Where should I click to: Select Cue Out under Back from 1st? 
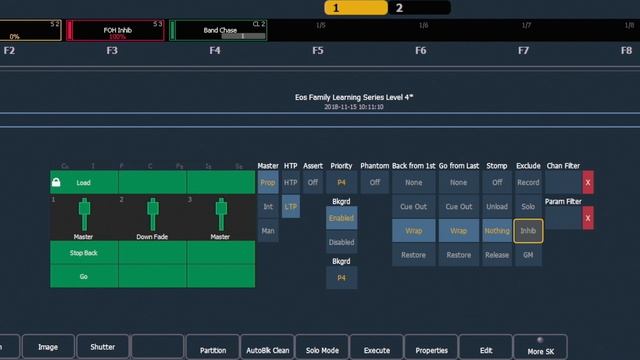[413, 207]
